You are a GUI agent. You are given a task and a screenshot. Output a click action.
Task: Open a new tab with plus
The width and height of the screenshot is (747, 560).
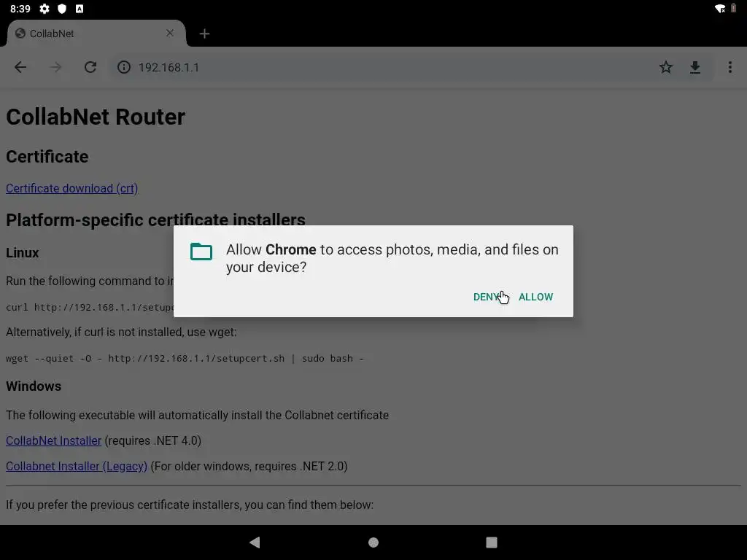204,34
